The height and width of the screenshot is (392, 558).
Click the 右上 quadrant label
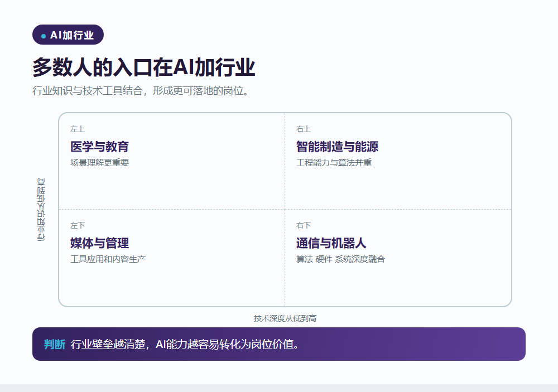[304, 129]
